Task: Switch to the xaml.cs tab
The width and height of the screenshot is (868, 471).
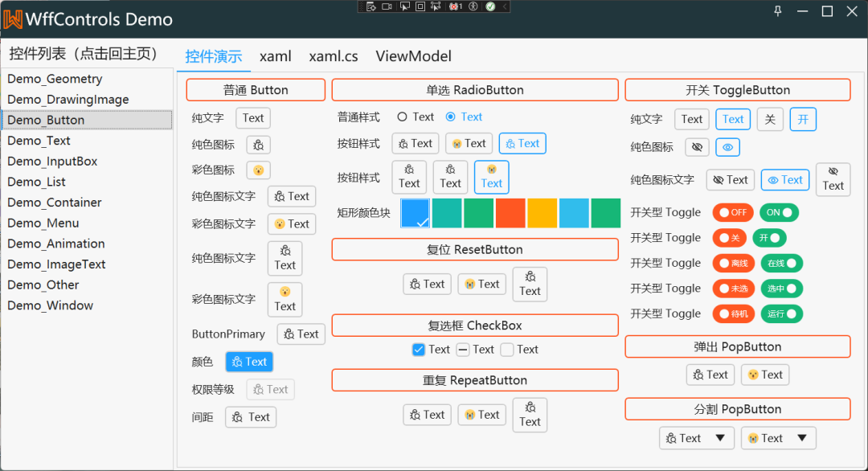Action: tap(333, 56)
